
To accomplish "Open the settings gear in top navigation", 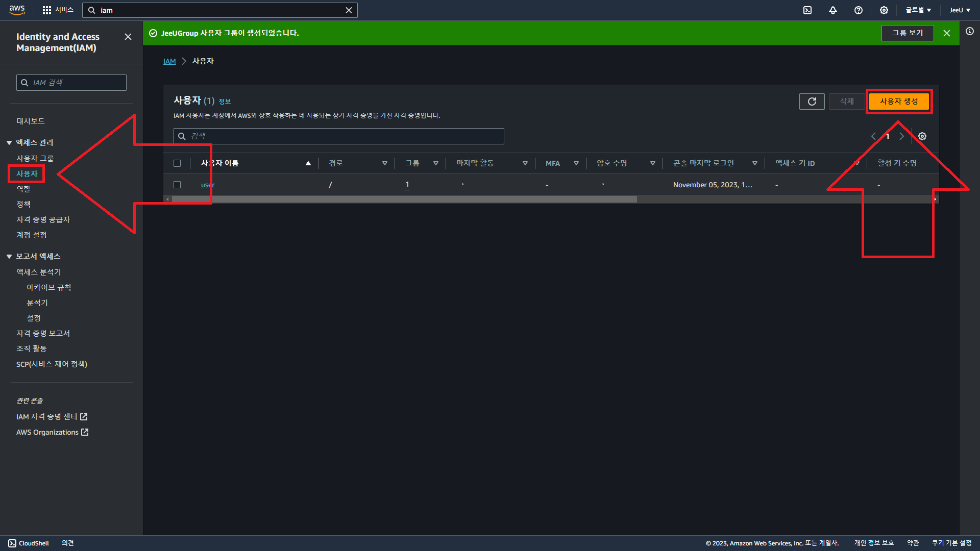I will tap(884, 10).
